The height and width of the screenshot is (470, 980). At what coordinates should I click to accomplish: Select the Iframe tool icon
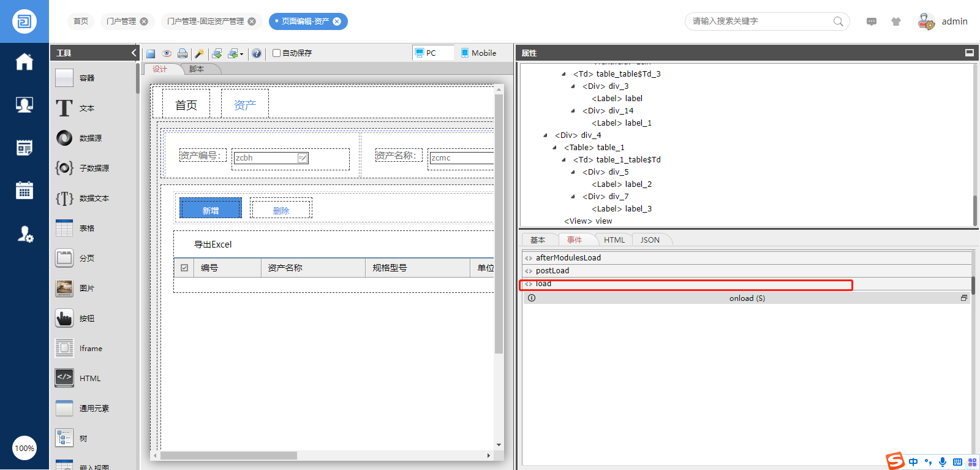(x=64, y=348)
